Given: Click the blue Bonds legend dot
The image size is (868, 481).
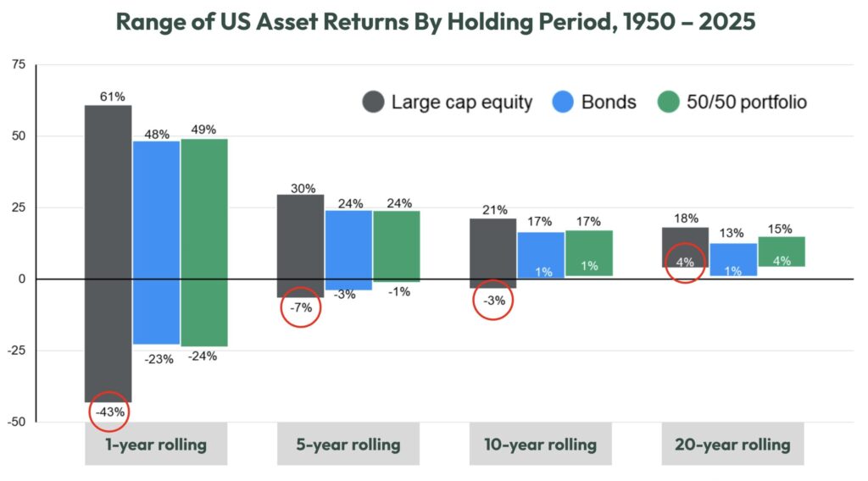Looking at the screenshot, I should (x=563, y=102).
